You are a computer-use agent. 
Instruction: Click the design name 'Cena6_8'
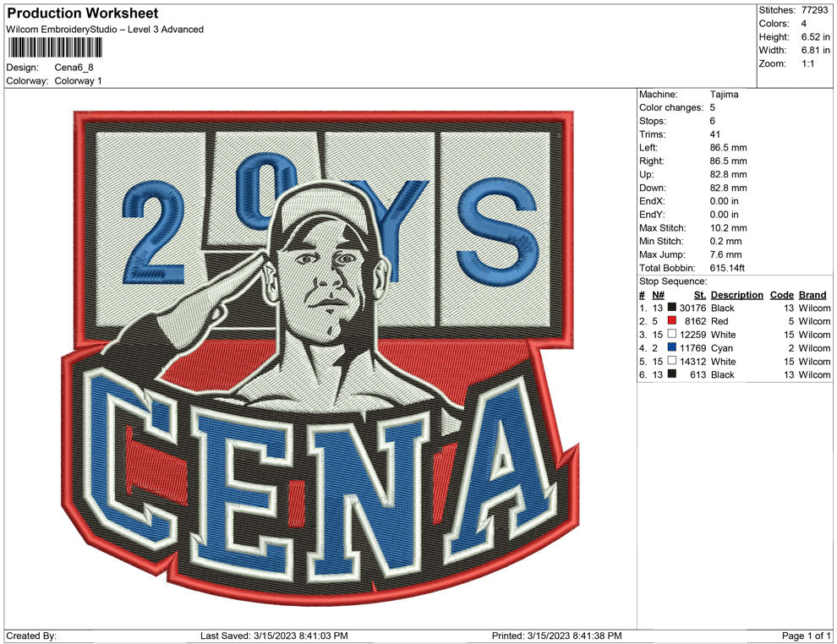[x=74, y=68]
